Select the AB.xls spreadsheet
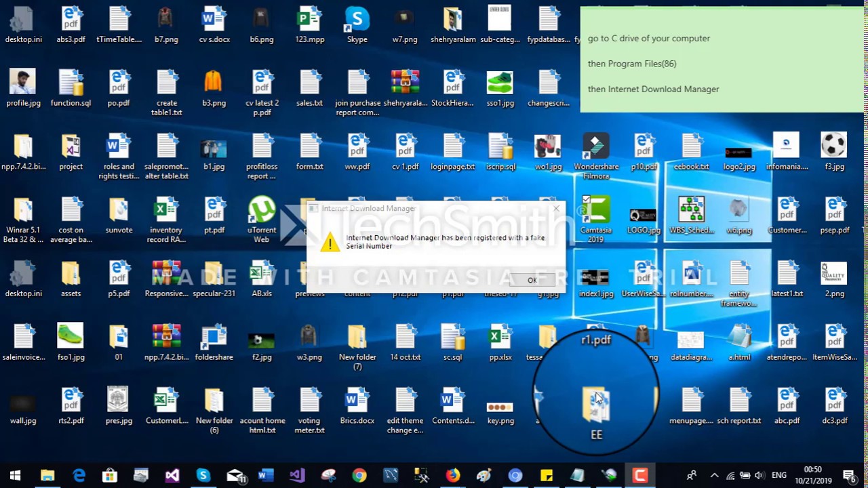 [x=262, y=279]
